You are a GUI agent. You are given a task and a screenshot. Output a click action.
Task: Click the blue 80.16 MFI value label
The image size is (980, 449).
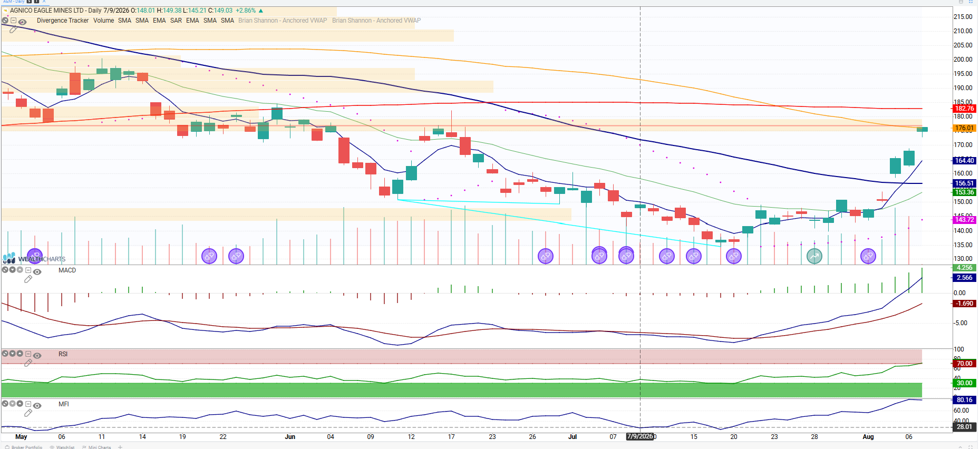pyautogui.click(x=965, y=400)
